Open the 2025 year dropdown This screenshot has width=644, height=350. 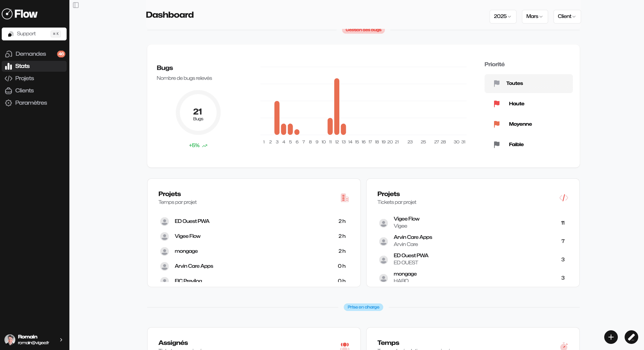coord(503,16)
